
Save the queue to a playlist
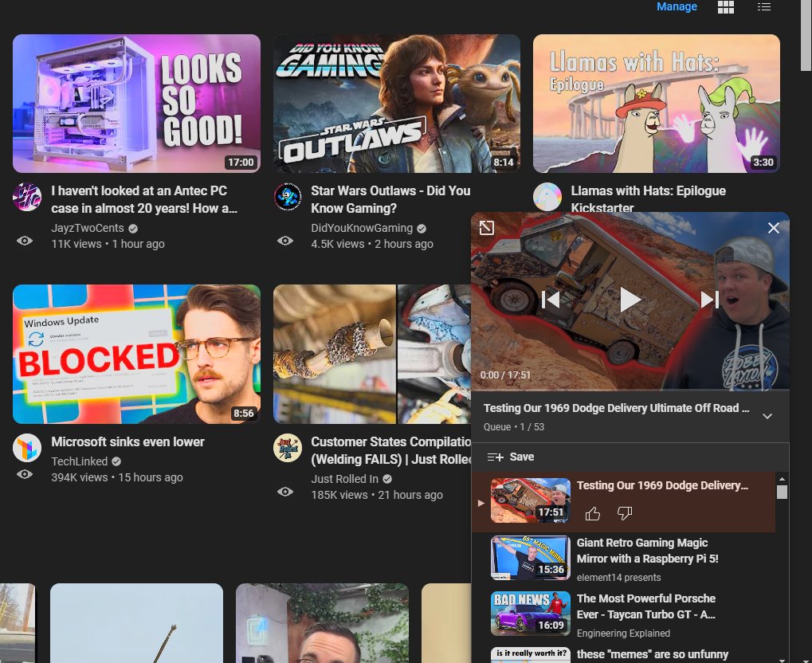(511, 457)
